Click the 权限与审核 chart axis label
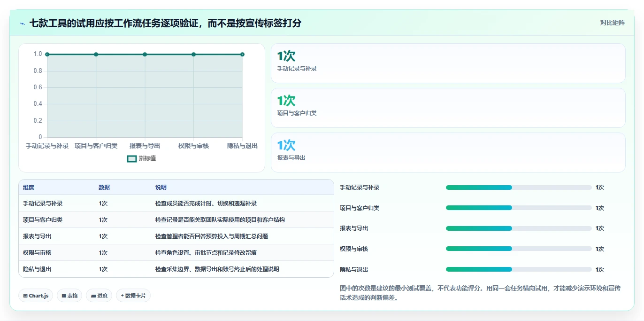 pos(193,146)
